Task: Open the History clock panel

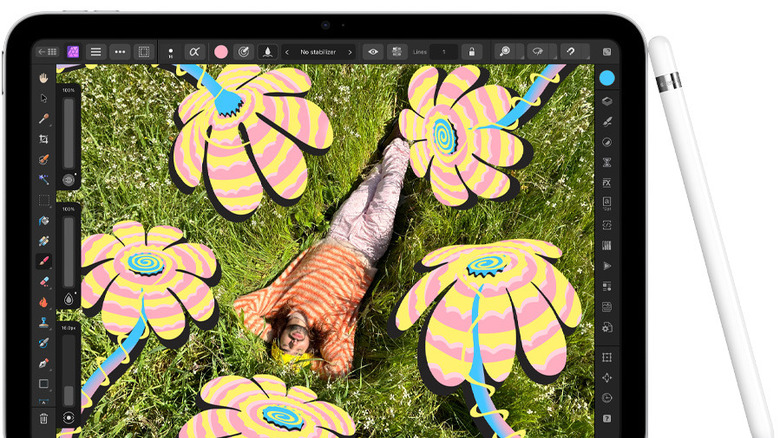Action: (607, 397)
